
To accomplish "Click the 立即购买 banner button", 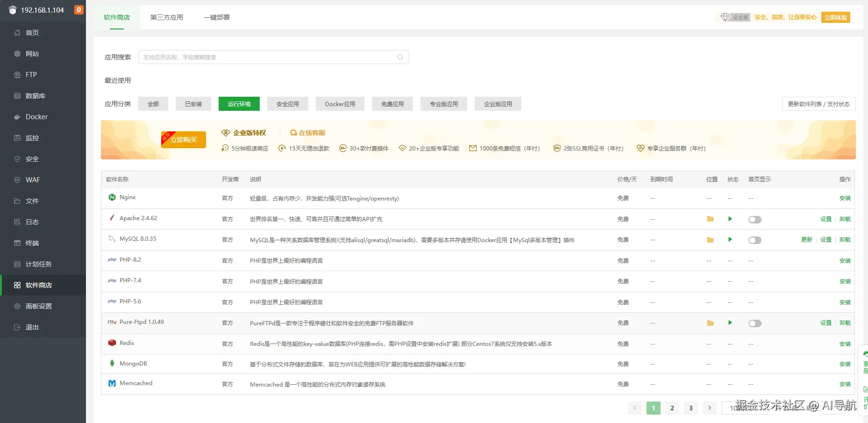I will point(184,140).
